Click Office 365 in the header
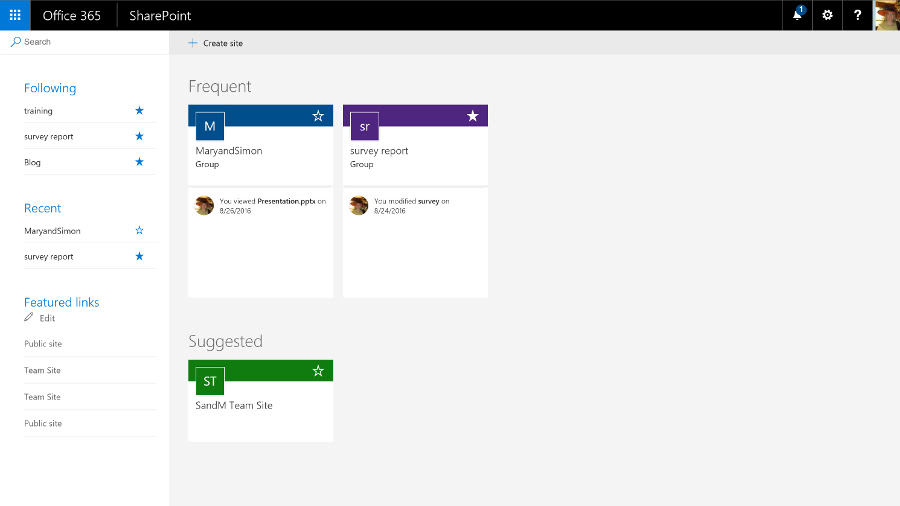Viewport: 900px width, 506px height. click(71, 15)
